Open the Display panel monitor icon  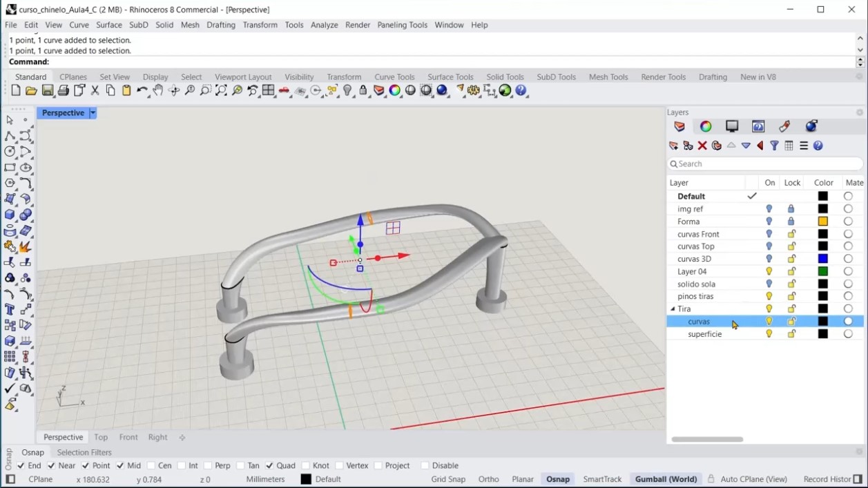pos(732,126)
